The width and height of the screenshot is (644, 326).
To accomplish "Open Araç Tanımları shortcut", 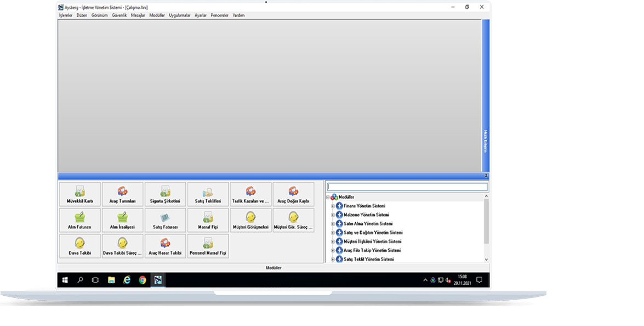I will pyautogui.click(x=122, y=194).
